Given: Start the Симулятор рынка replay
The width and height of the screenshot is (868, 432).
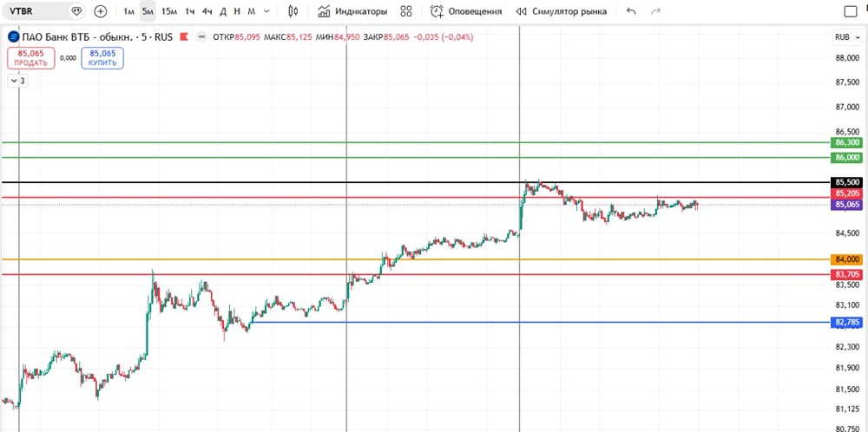Looking at the screenshot, I should 561,11.
